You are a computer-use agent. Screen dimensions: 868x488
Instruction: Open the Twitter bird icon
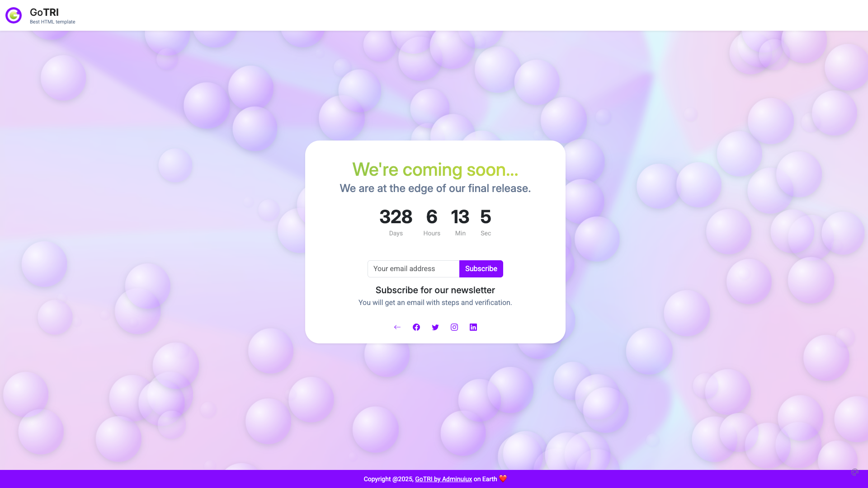435,327
